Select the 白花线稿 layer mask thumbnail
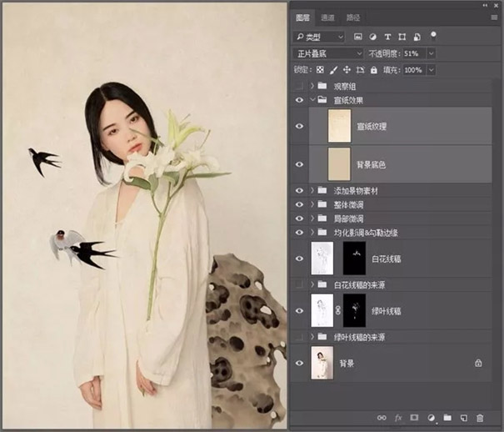Screen dimensions: 504x432 click(355, 259)
